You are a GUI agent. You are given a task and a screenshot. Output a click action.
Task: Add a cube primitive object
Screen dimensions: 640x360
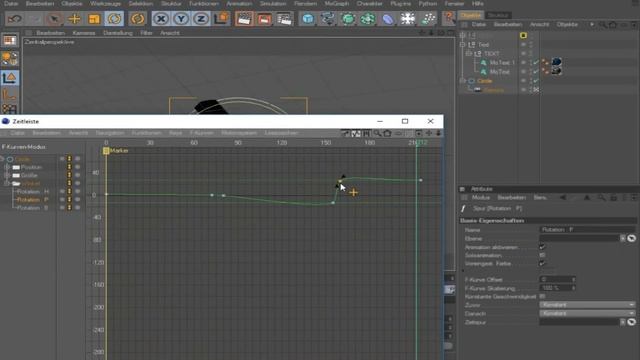(x=308, y=19)
